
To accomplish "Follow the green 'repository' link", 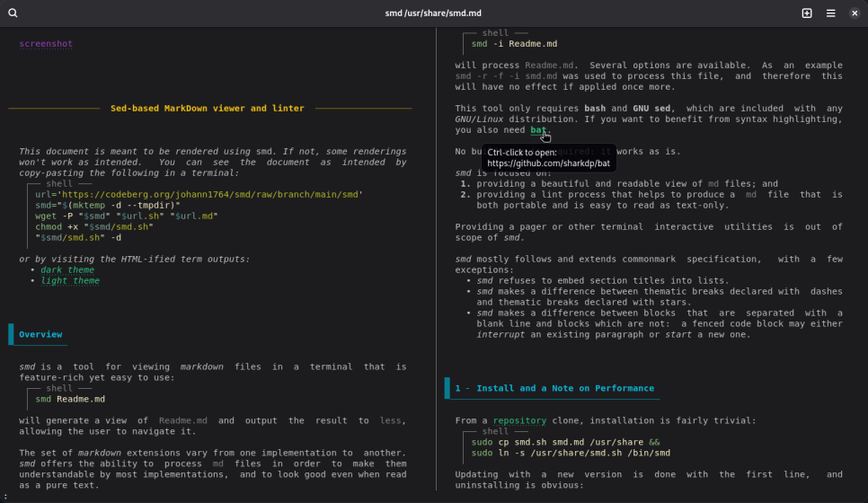I will tap(518, 420).
